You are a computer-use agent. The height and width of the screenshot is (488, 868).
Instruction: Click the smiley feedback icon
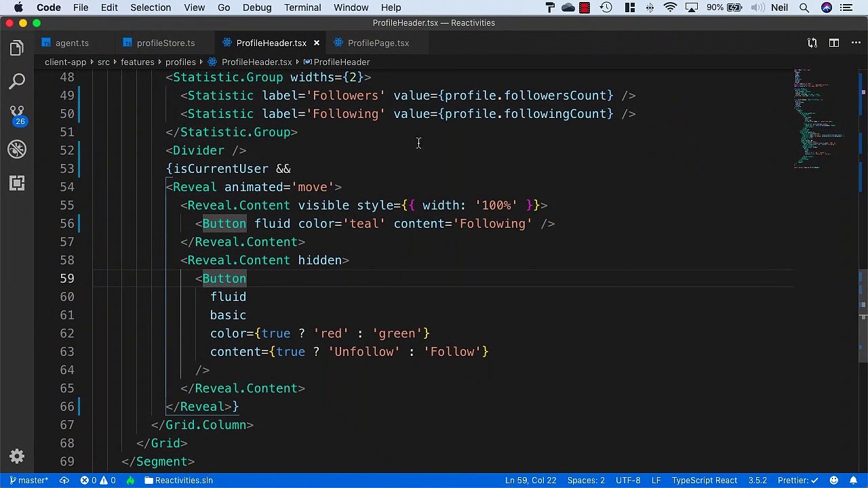(x=834, y=480)
